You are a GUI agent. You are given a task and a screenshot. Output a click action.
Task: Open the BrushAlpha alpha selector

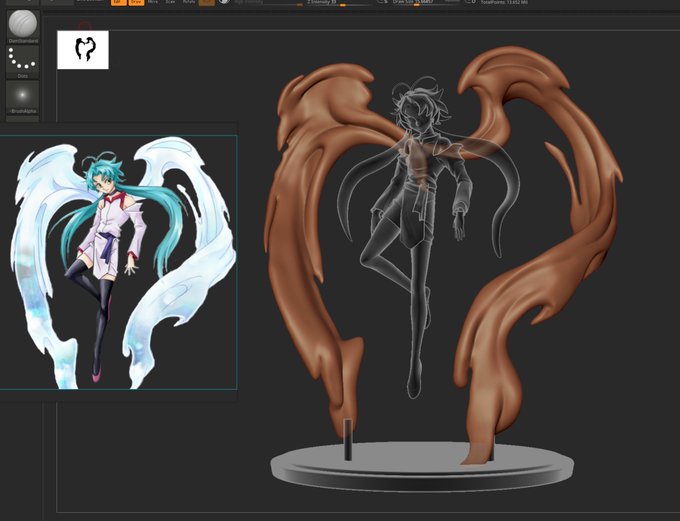pos(23,98)
